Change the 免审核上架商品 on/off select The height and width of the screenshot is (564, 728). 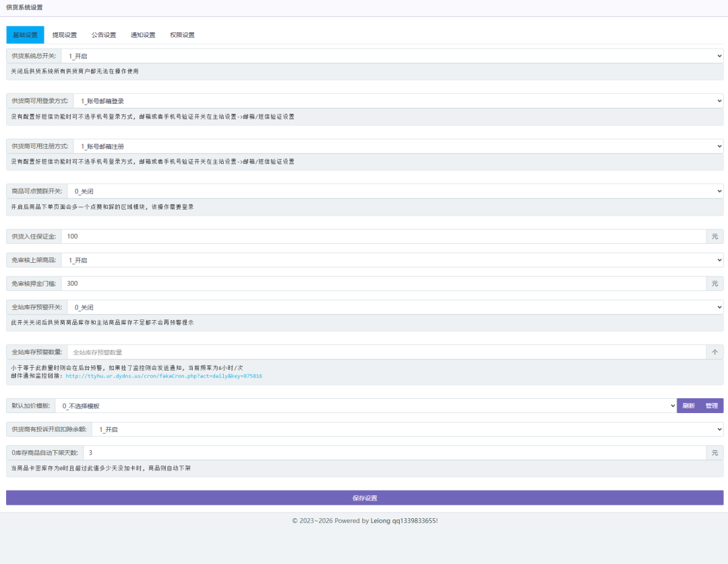(x=392, y=260)
